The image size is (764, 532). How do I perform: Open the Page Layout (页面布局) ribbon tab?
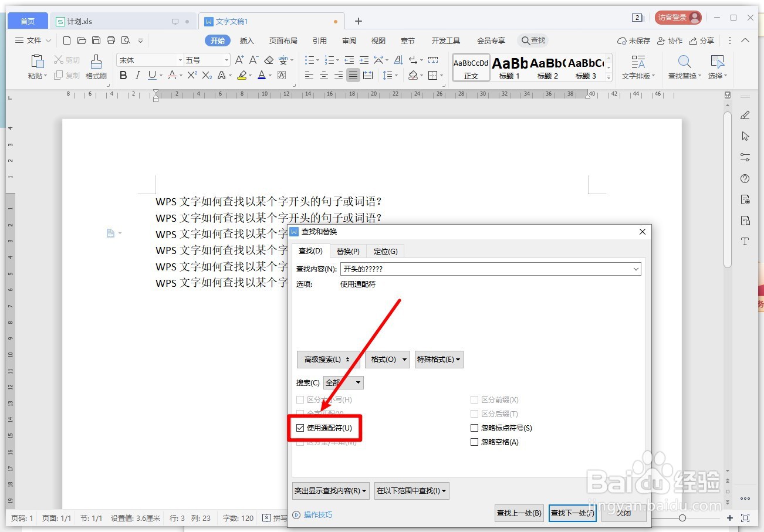tap(283, 40)
